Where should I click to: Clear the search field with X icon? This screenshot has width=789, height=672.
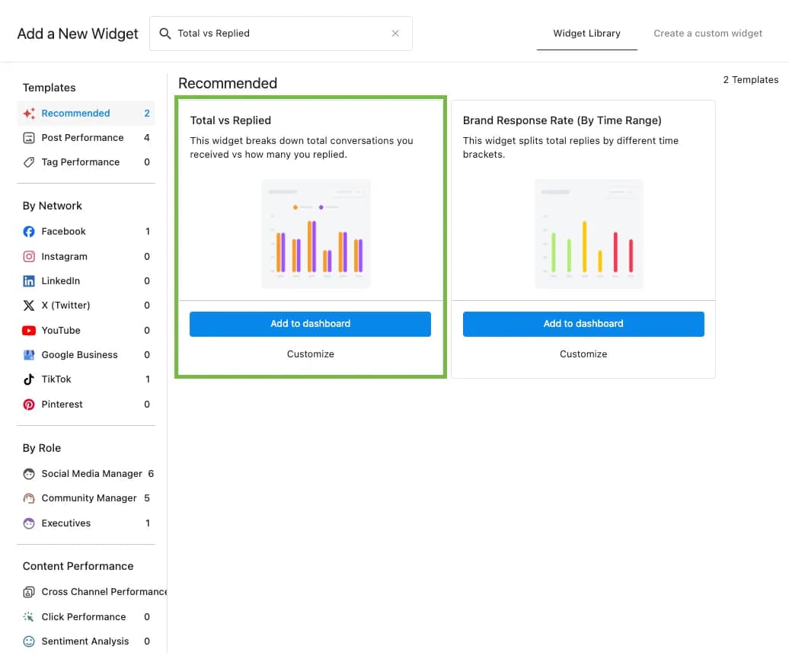point(395,34)
